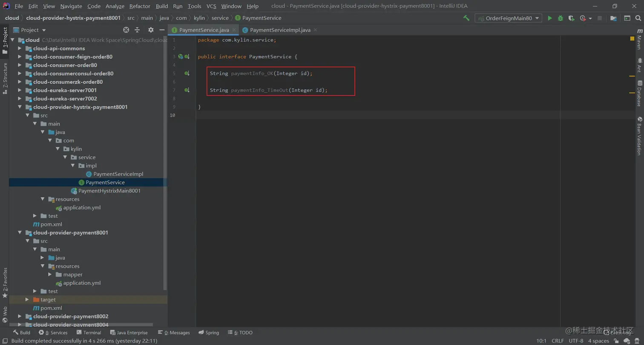Open the profiler dropdown arrow beside the stop button
This screenshot has width=644, height=345.
click(590, 18)
